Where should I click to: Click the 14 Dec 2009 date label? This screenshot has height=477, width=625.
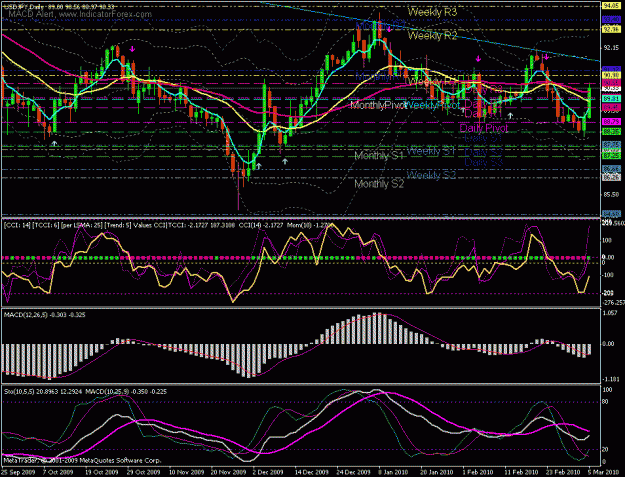311,472
